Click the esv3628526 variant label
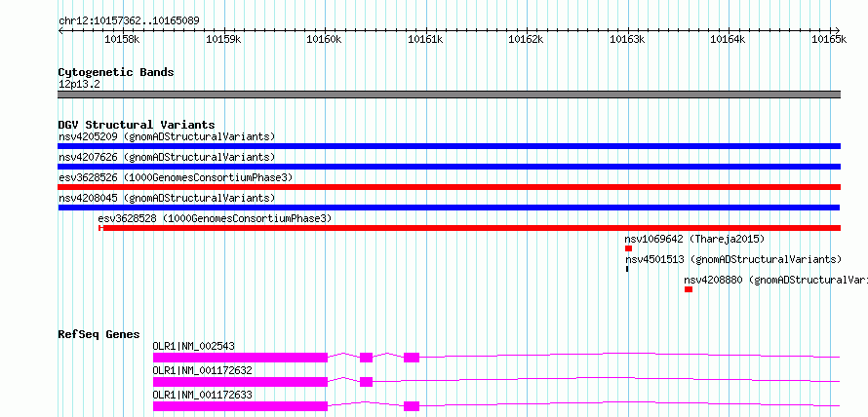The width and height of the screenshot is (868, 417). click(x=176, y=177)
